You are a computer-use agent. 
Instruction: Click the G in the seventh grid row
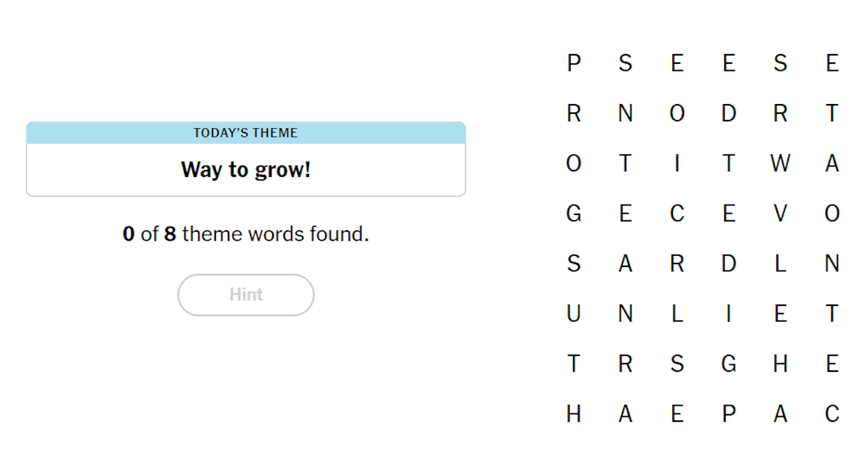729,363
